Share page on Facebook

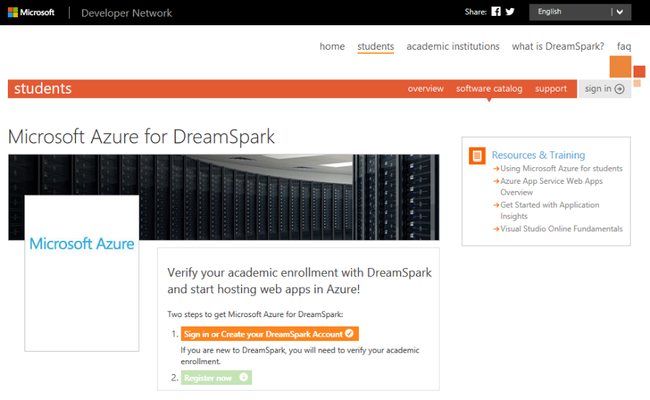pos(496,12)
